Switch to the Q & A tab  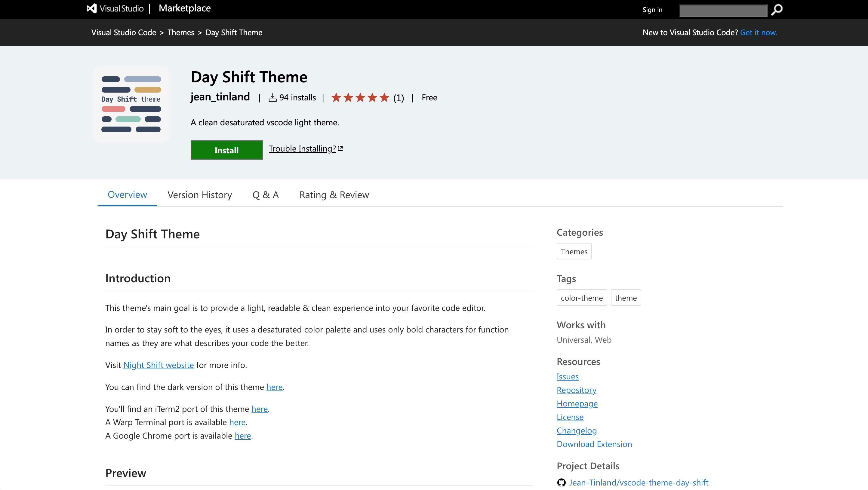(x=266, y=195)
